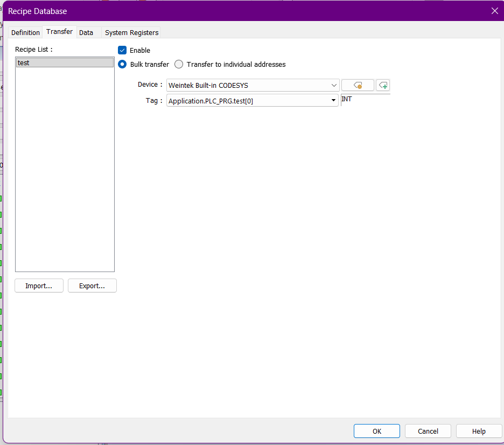Click the INT data type field

click(365, 100)
